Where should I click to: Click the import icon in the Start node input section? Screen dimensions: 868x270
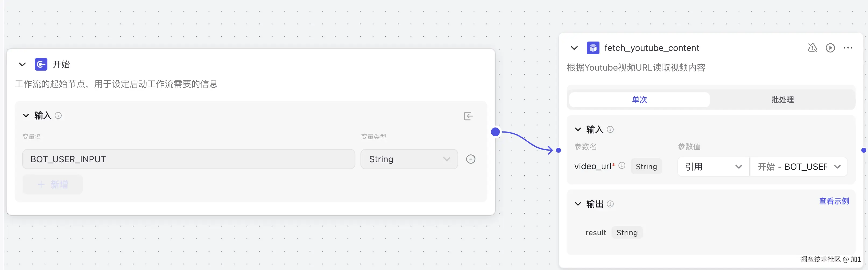pos(468,116)
